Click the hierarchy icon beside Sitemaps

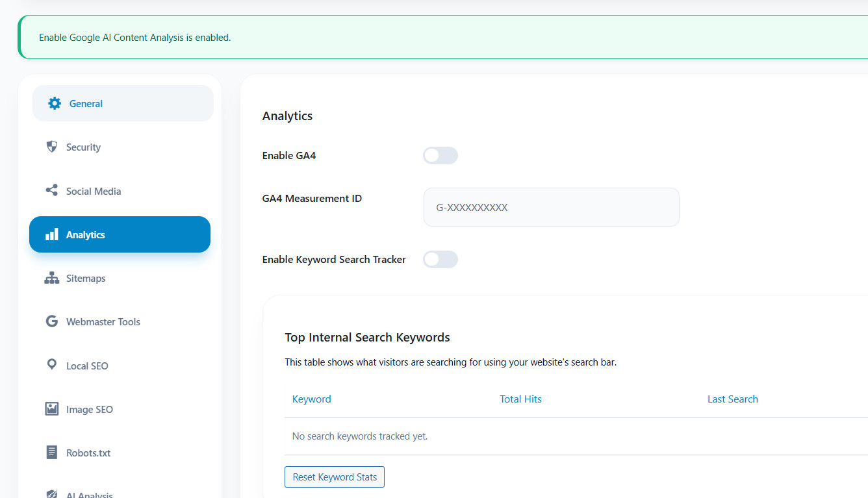pyautogui.click(x=52, y=278)
